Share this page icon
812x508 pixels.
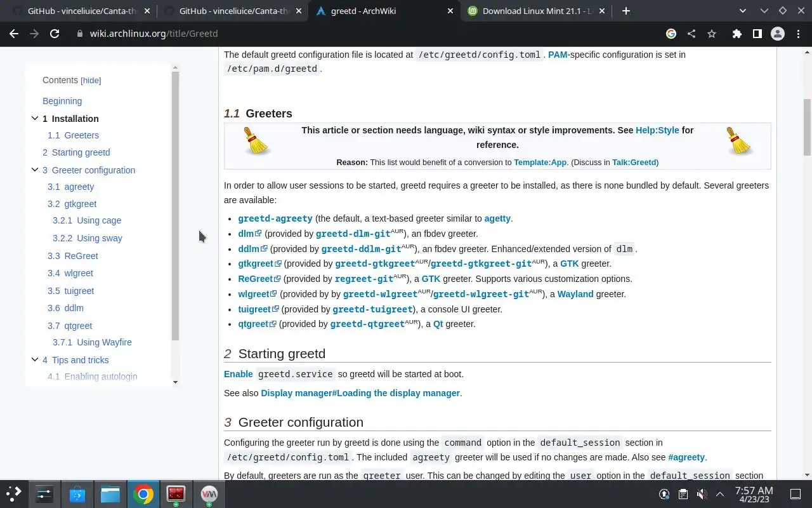691,34
